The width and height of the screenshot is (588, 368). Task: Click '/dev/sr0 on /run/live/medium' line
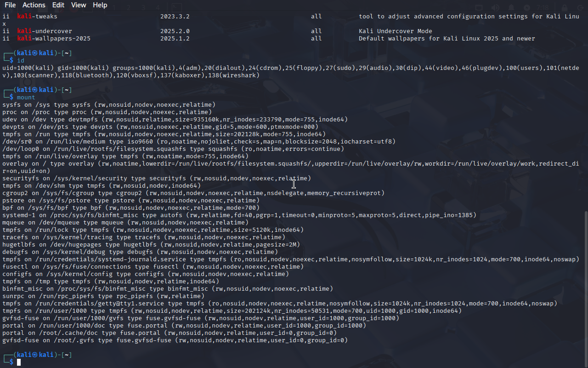tap(199, 141)
